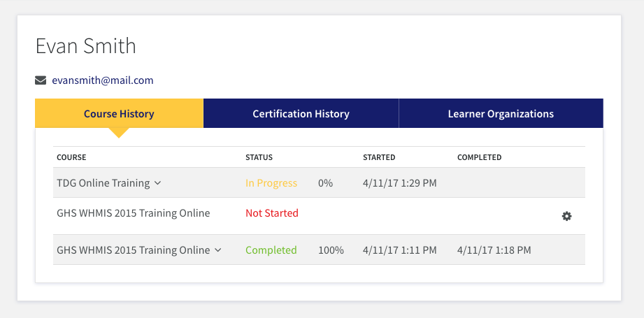Click the In Progress status label
The image size is (644, 318).
271,183
